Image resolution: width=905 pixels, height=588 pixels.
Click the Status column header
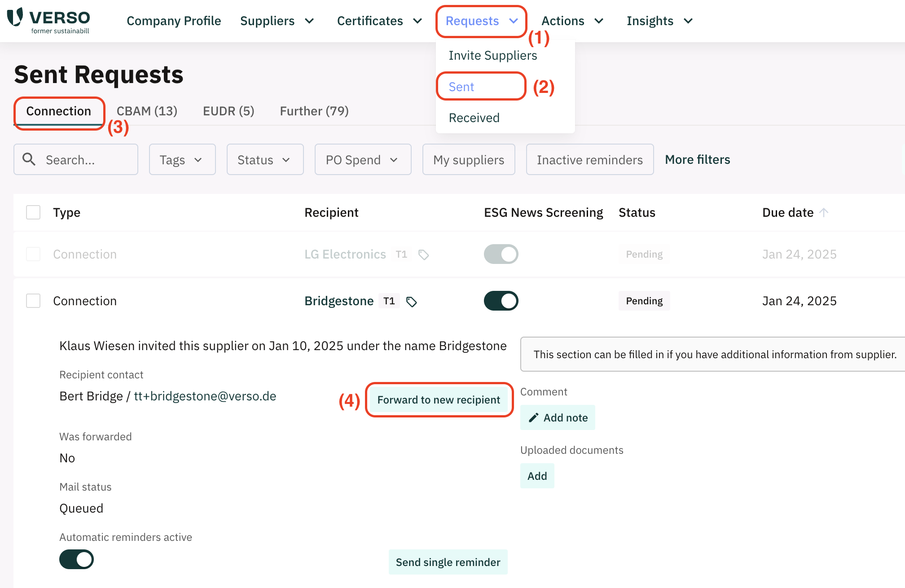637,212
